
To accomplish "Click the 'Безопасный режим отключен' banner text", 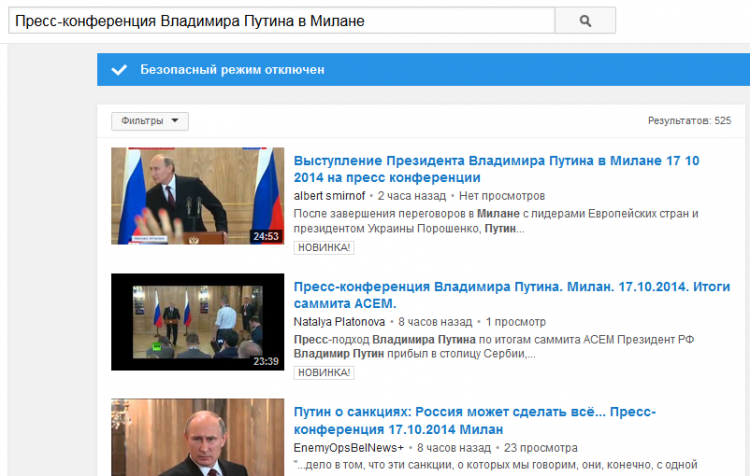I will point(232,70).
